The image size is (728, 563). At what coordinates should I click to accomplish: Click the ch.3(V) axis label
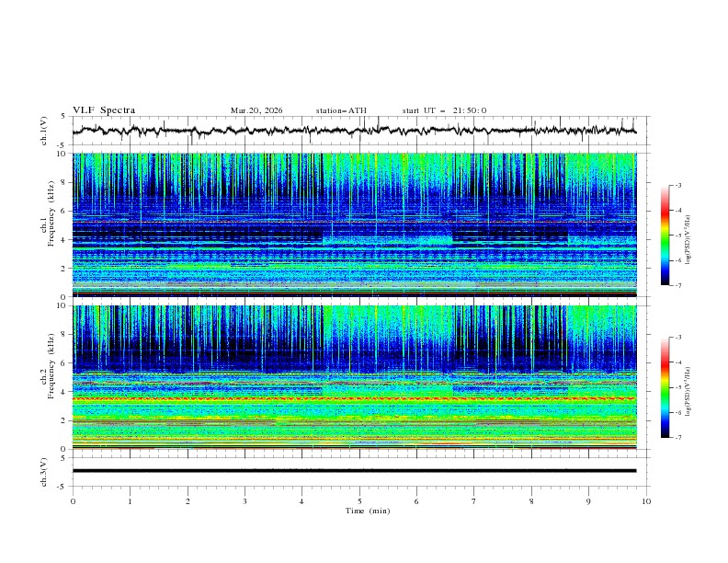point(44,472)
